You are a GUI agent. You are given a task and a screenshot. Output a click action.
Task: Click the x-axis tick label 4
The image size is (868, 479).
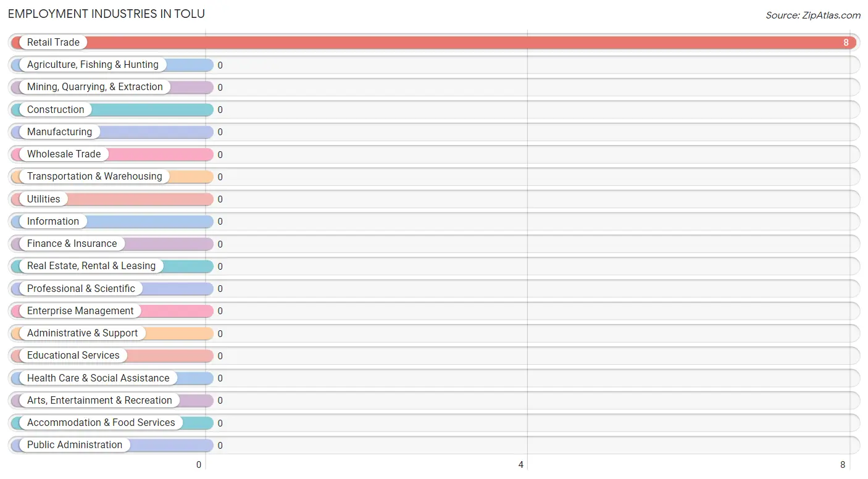click(x=521, y=465)
